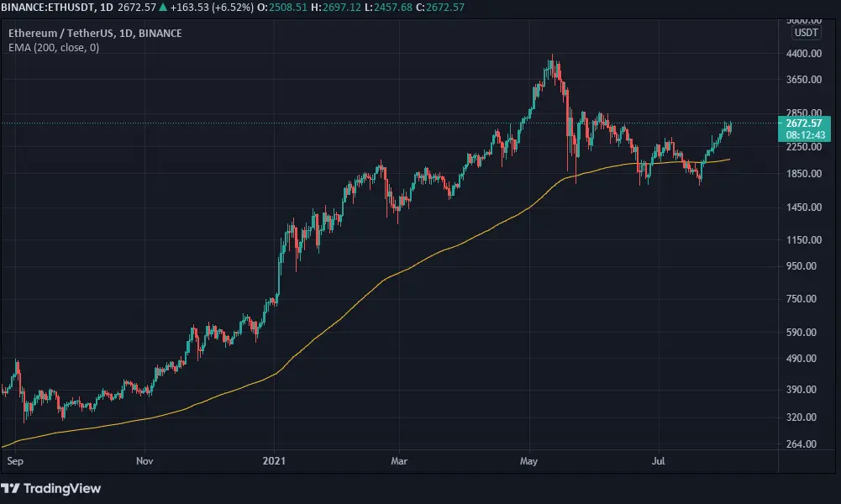This screenshot has width=841, height=504.
Task: Click the 2250.00 price axis label
Action: click(x=803, y=147)
